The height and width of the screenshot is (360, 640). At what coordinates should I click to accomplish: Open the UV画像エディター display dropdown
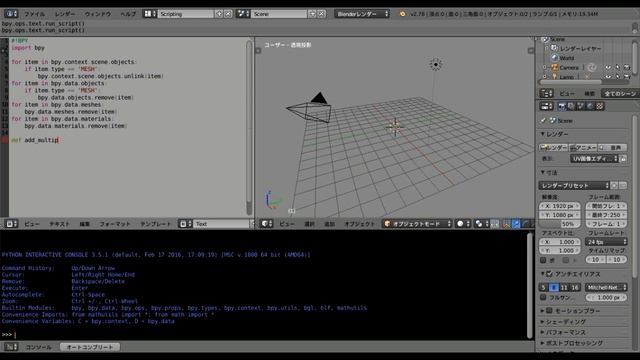coord(594,158)
